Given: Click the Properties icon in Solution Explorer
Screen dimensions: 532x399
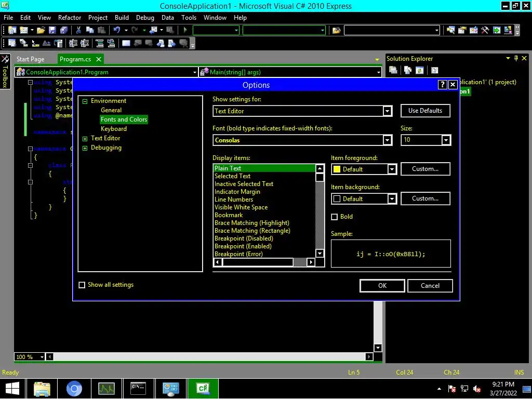Looking at the screenshot, I should [x=393, y=70].
